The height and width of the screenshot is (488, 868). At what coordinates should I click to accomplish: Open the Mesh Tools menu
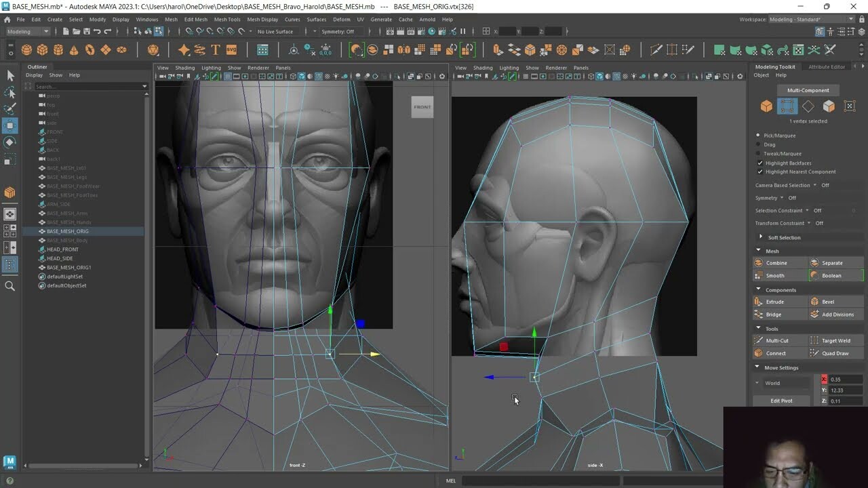(x=227, y=20)
